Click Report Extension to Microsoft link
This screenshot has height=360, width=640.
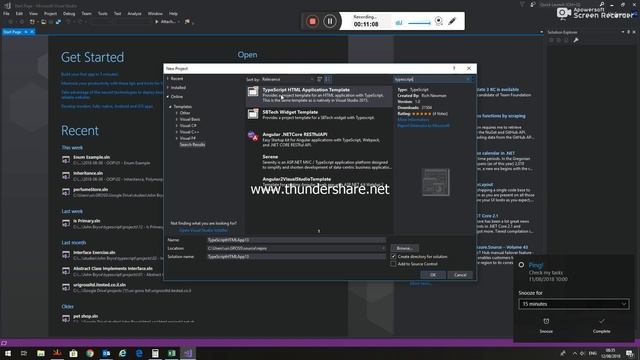pos(423,126)
